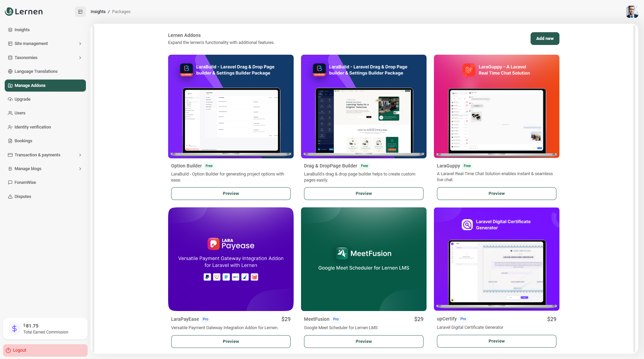Expand the Site management submenu
This screenshot has width=644, height=359.
tap(80, 44)
